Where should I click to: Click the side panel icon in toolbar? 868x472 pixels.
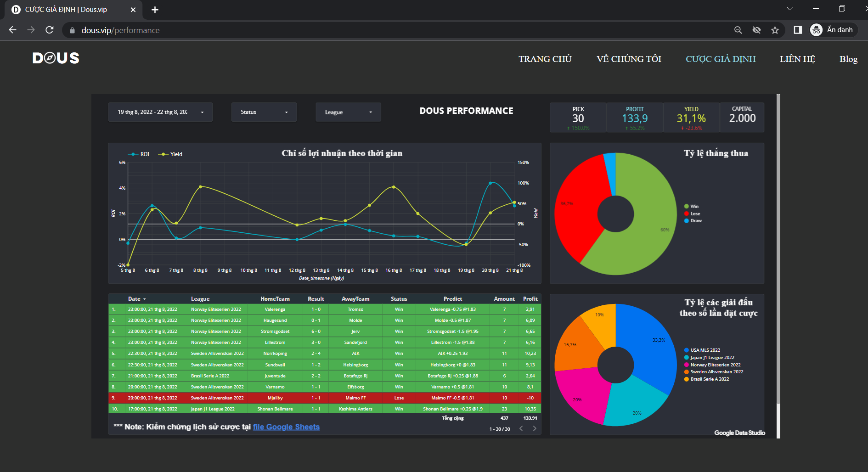coord(798,30)
